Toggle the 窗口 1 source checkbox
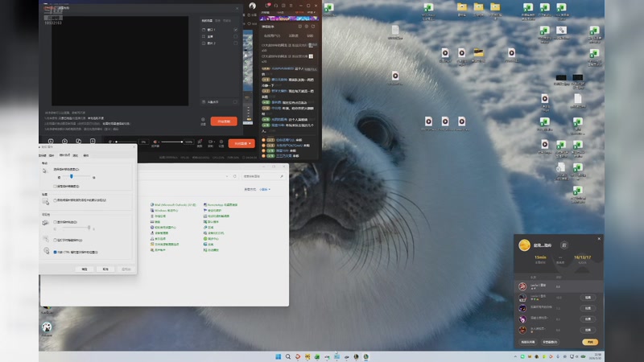Image resolution: width=644 pixels, height=362 pixels. click(x=235, y=30)
